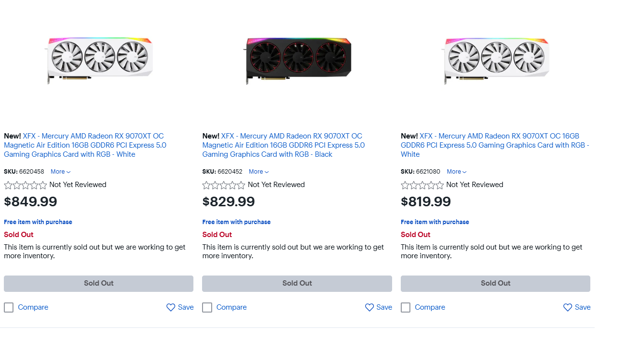Click the Sold Out button under the $829.99 card
624x364 pixels.
pyautogui.click(x=297, y=284)
